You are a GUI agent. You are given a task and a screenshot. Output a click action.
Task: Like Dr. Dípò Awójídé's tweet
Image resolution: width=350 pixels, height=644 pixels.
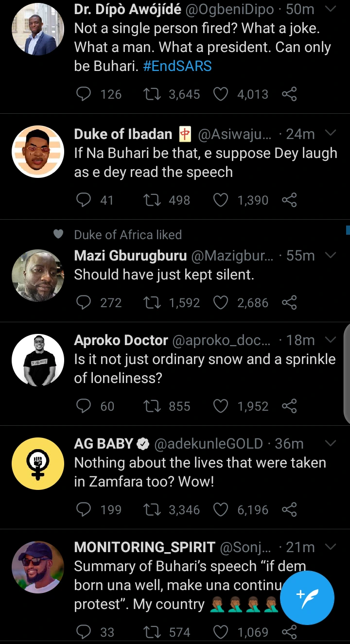[x=221, y=94]
